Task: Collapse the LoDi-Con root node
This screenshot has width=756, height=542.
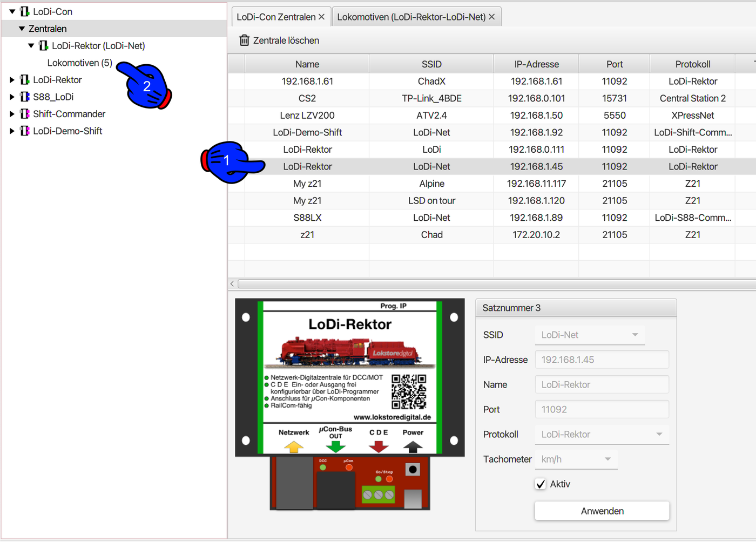Action: click(12, 11)
